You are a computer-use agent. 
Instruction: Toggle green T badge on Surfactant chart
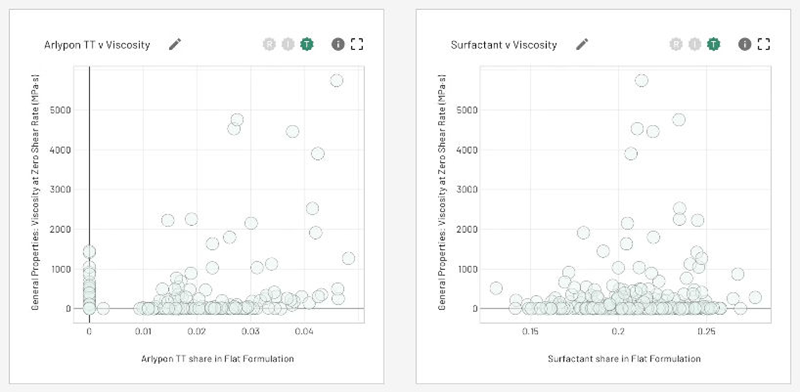[x=714, y=44]
